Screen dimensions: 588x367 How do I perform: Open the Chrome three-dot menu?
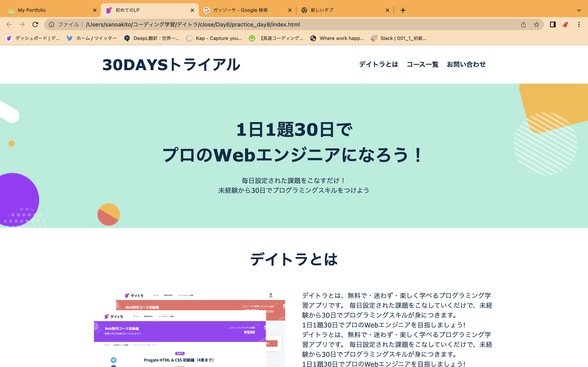pos(579,24)
